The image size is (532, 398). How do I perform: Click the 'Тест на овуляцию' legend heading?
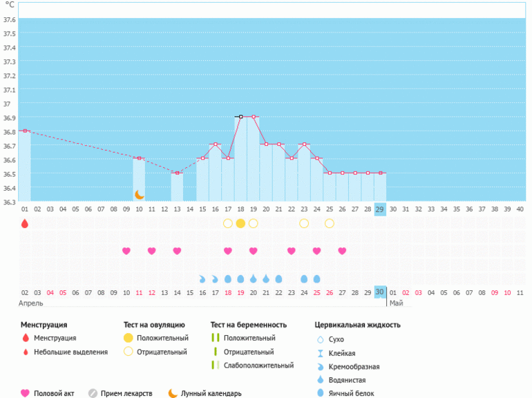(x=154, y=325)
